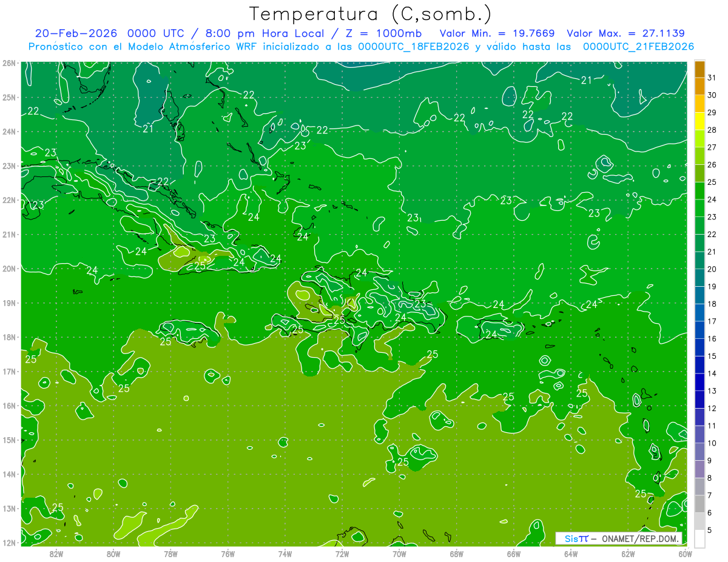Screen dimensions: 728x562
Task: Click the white swatch below 5 on color scale
Action: (700, 538)
